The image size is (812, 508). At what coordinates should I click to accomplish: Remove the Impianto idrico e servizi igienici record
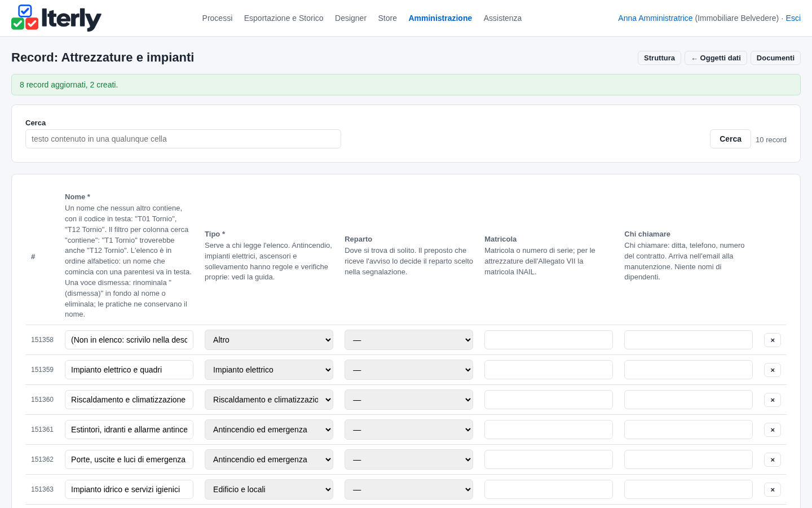pyautogui.click(x=773, y=489)
